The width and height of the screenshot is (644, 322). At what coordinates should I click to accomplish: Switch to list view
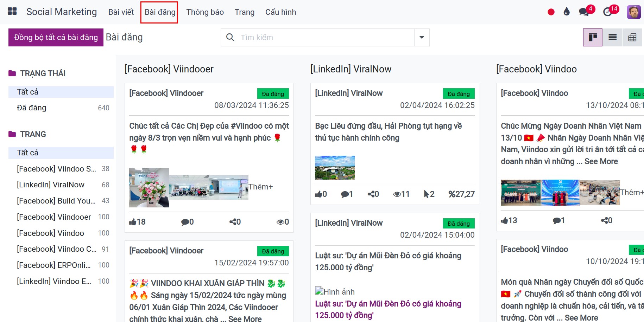point(613,37)
